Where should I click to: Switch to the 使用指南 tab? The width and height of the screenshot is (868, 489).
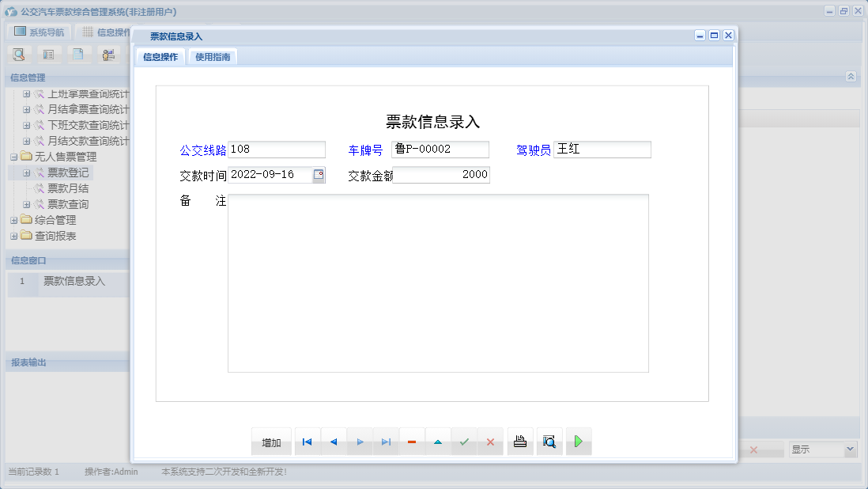click(212, 56)
